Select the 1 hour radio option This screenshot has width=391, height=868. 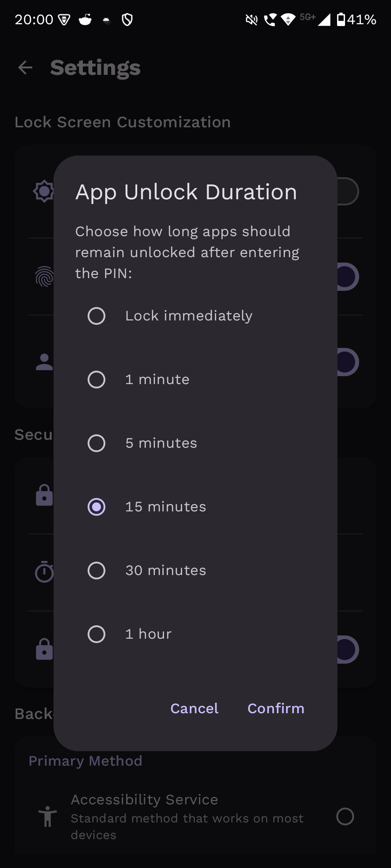[x=97, y=634]
